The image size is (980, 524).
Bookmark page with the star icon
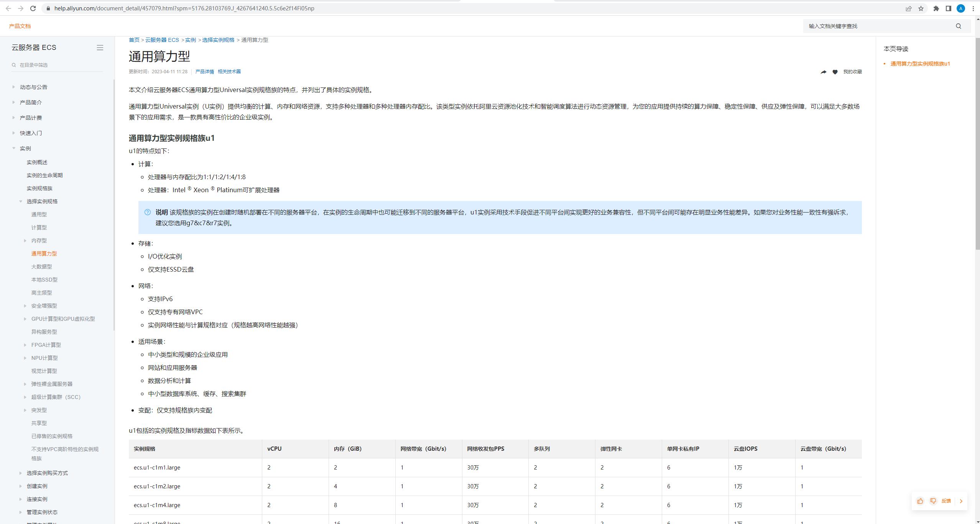921,8
